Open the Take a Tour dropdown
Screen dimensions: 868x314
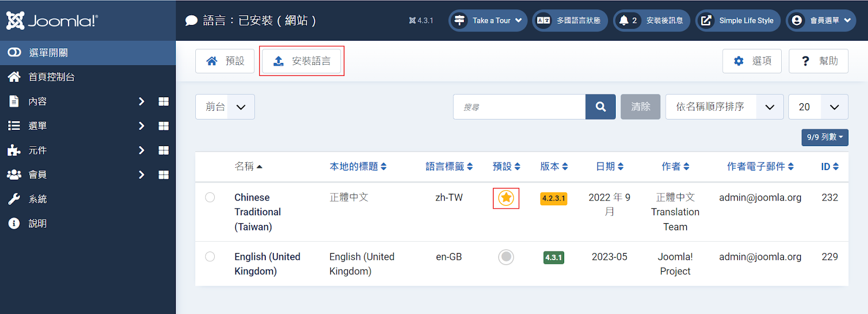488,21
